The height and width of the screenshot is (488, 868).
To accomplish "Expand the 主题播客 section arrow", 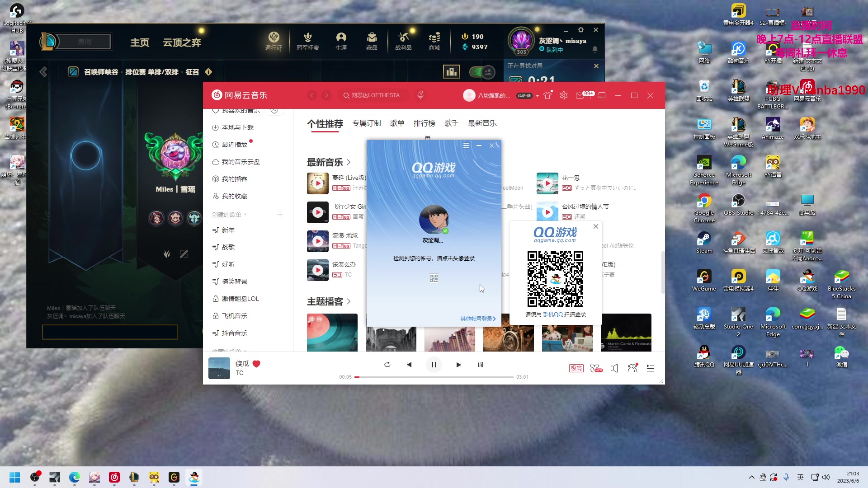I will pos(349,301).
